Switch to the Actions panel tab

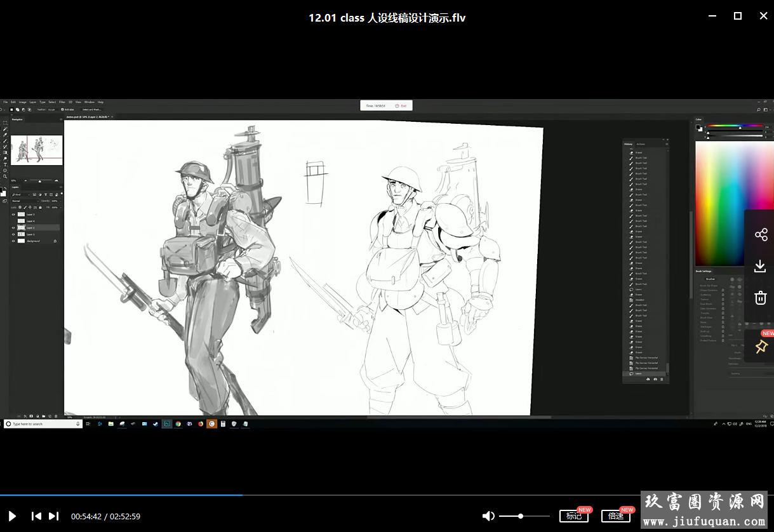pos(641,144)
